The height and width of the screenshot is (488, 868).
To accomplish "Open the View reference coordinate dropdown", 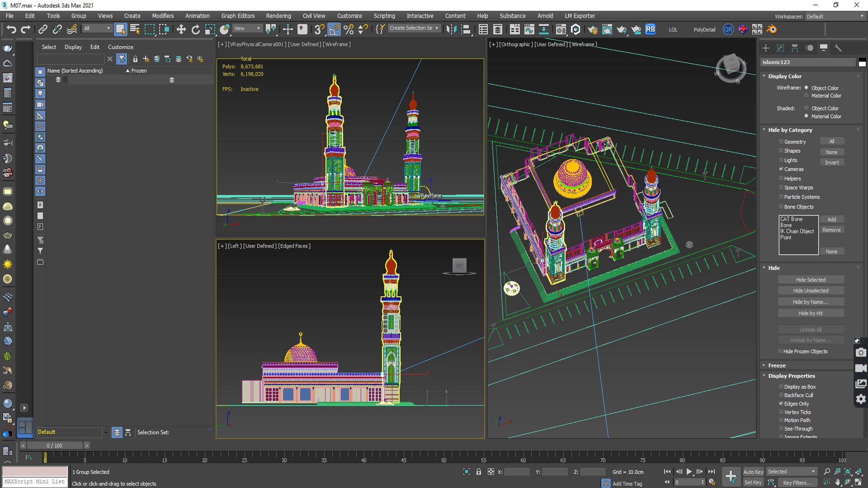I will point(247,28).
